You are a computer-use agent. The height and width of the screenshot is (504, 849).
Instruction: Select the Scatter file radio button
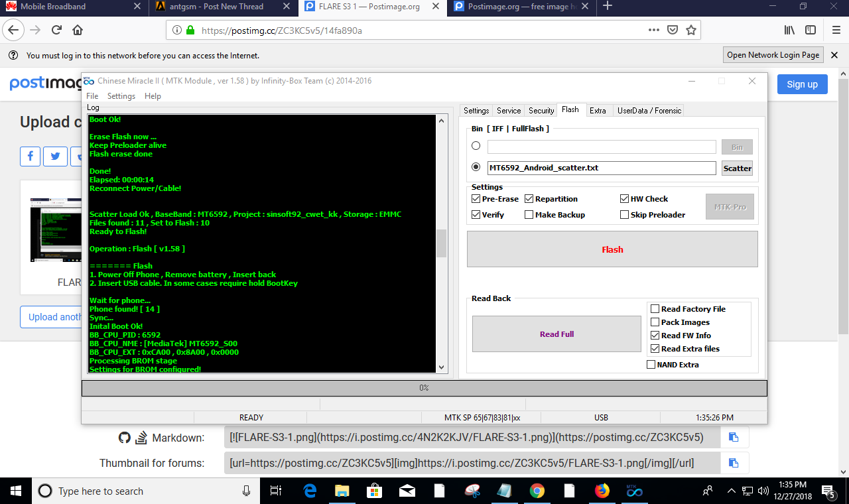click(x=476, y=167)
